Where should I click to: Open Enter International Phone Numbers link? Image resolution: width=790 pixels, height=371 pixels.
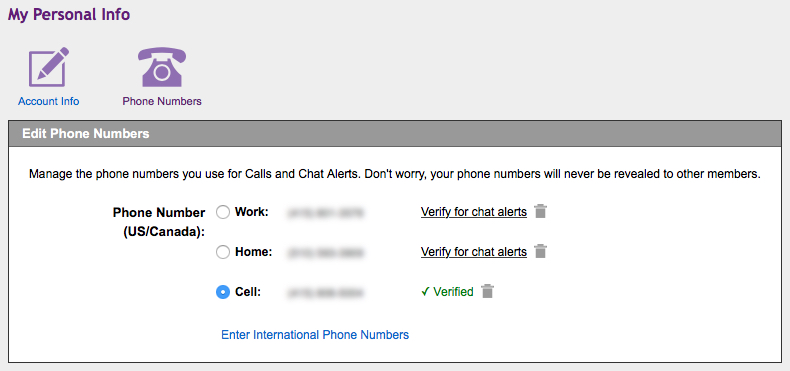tap(315, 335)
